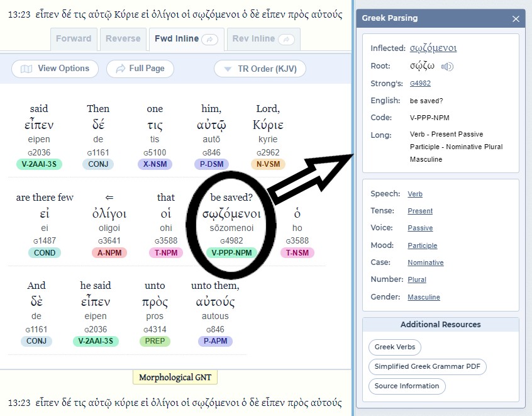Open the Strong's G4982 link in panel
Viewport: 532px width, 416px height.
(420, 83)
